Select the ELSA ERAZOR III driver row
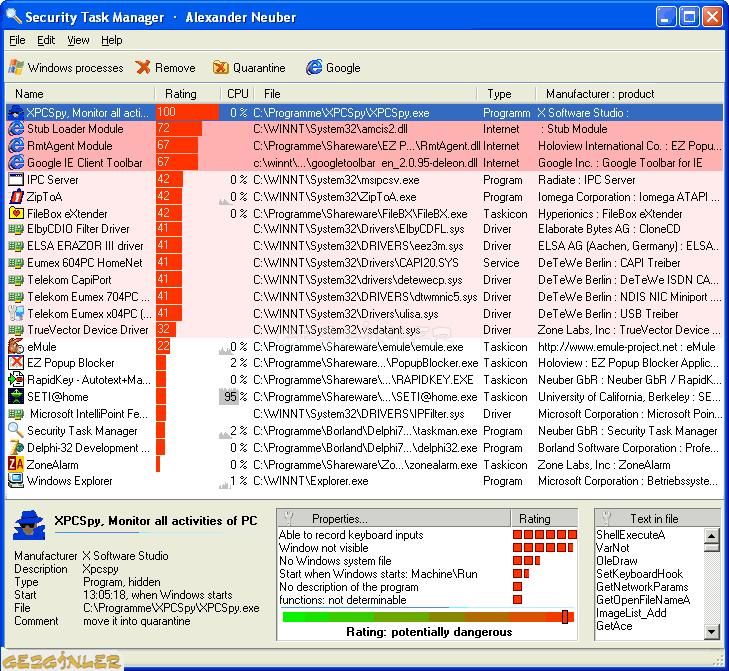Screen dimensions: 729x671 364,246
